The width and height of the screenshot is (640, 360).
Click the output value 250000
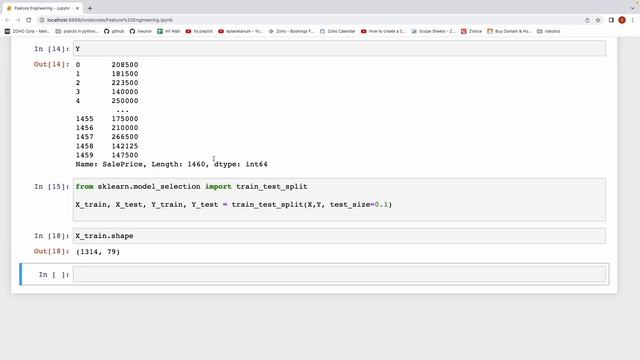(x=125, y=101)
